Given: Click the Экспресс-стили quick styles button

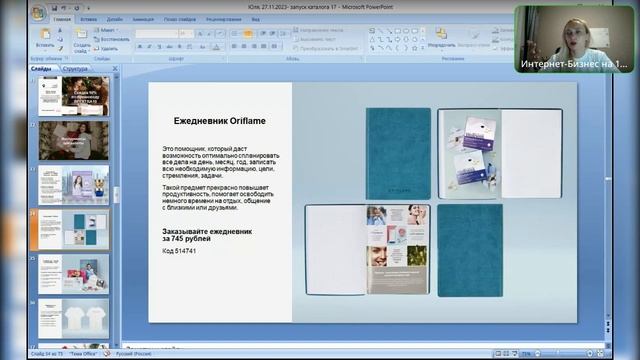Looking at the screenshot, I should tap(473, 38).
